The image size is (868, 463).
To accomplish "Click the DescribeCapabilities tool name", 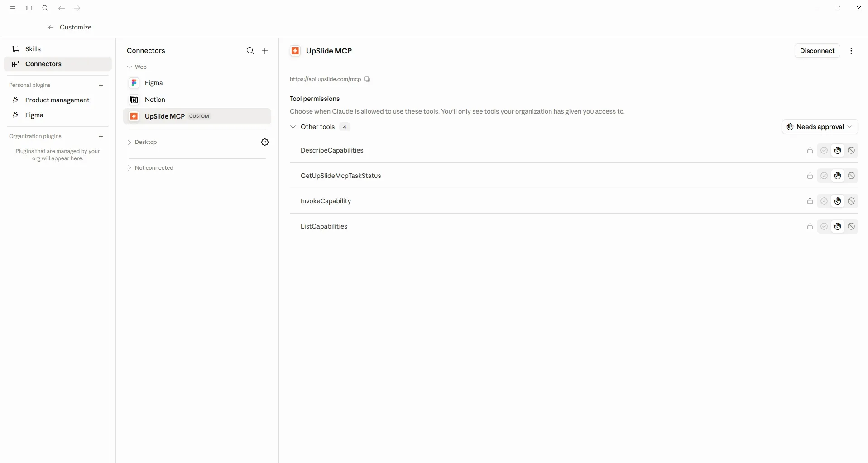I will coord(332,150).
